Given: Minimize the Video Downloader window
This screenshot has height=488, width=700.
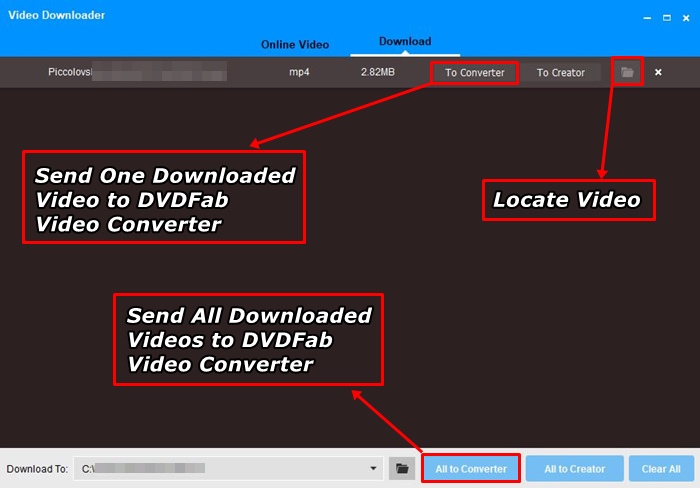Looking at the screenshot, I should 643,16.
